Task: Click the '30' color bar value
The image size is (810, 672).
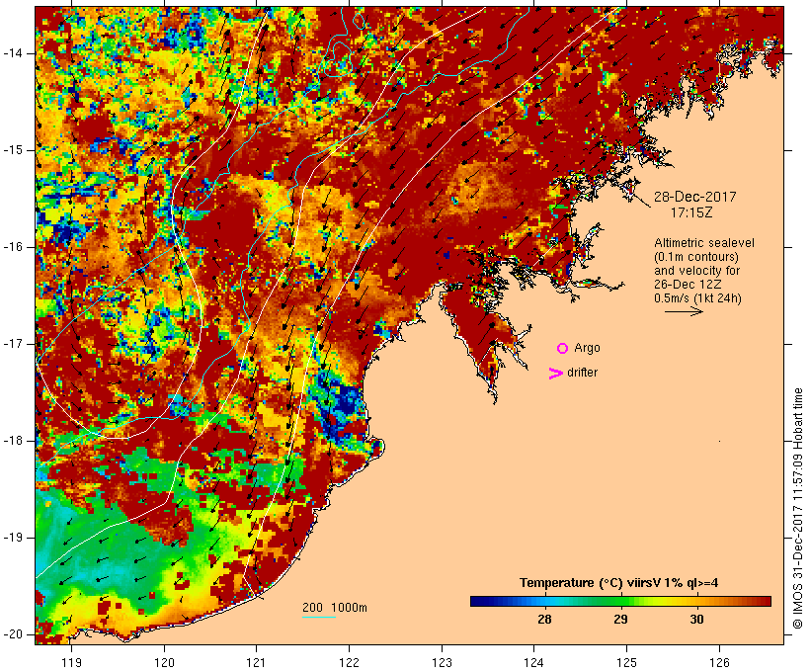Action: [x=696, y=619]
